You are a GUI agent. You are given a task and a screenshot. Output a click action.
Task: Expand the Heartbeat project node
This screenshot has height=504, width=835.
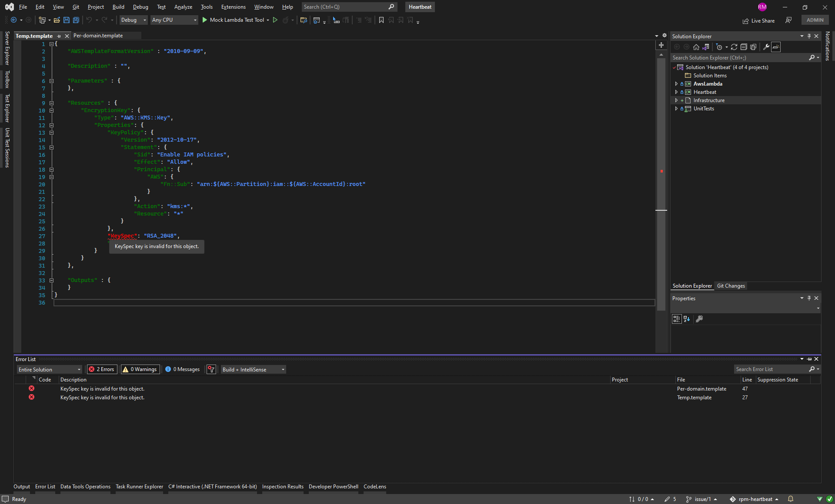point(676,92)
